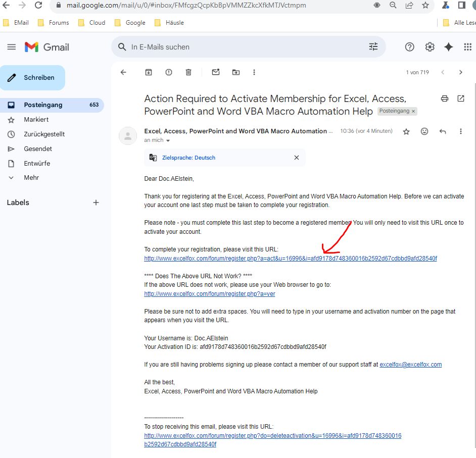Open the Forums bookmarks folder
This screenshot has height=458, width=476.
54,23
